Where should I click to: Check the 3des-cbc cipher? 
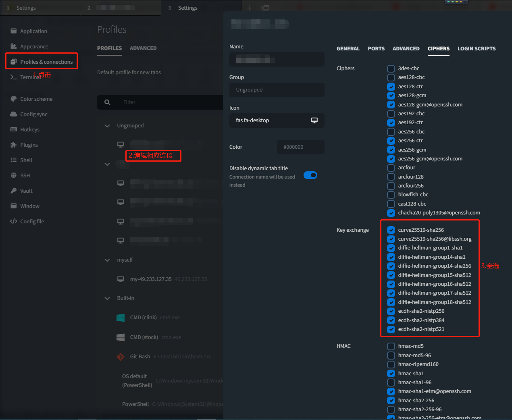[x=391, y=69]
